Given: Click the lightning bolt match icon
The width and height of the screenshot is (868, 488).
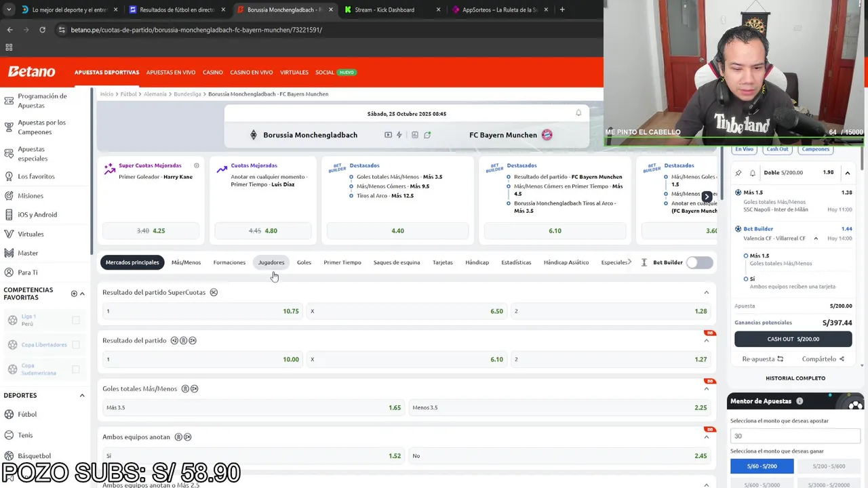Looking at the screenshot, I should [399, 135].
